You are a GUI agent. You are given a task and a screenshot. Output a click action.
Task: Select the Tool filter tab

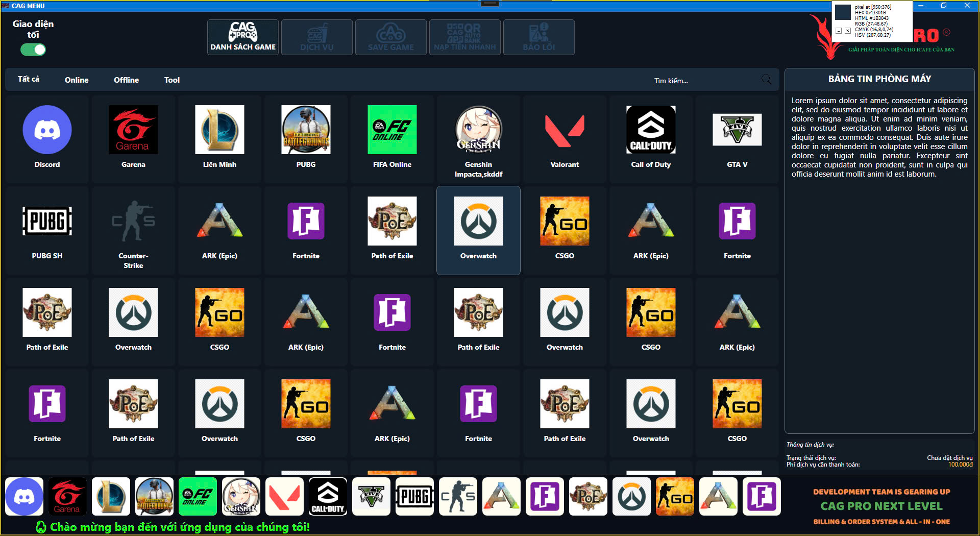coord(171,80)
